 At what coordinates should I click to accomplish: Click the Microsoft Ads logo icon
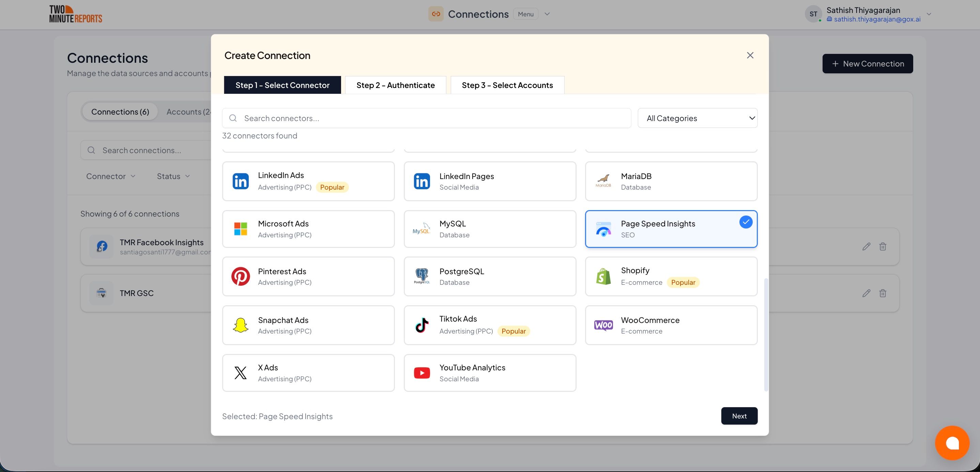pyautogui.click(x=241, y=229)
